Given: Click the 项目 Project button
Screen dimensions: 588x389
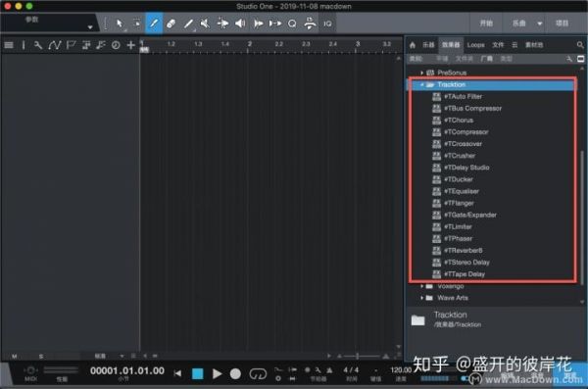Looking at the screenshot, I should 562,24.
